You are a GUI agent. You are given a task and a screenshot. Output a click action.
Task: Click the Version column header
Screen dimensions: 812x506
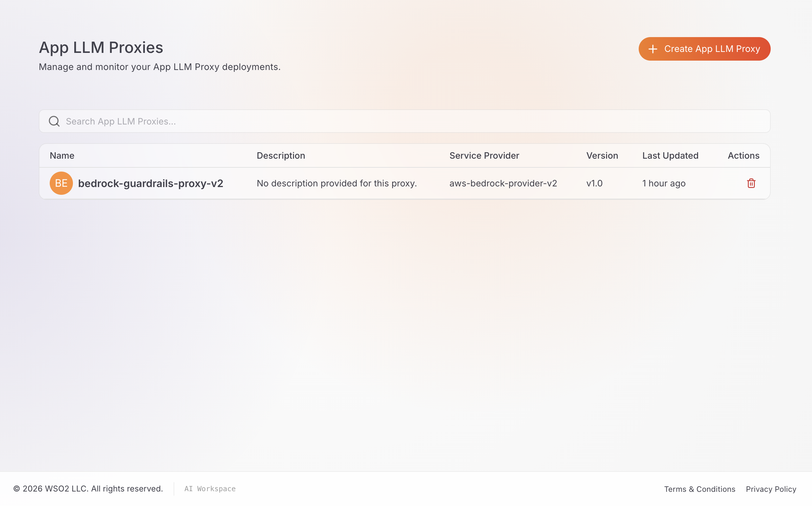602,156
